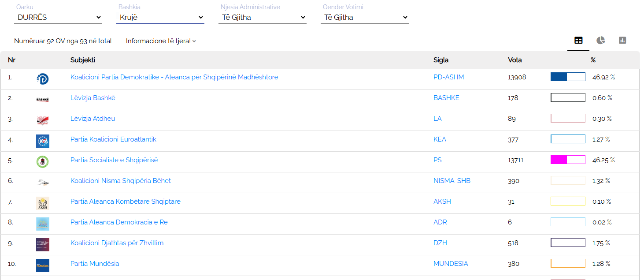Click the Subjekti column header
The image size is (644, 280).
[83, 60]
